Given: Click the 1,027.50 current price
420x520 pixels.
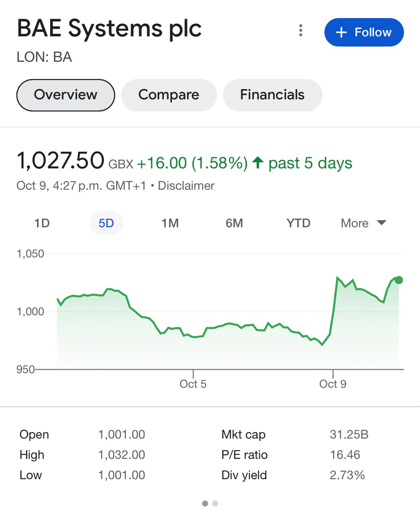Looking at the screenshot, I should coord(61,161).
